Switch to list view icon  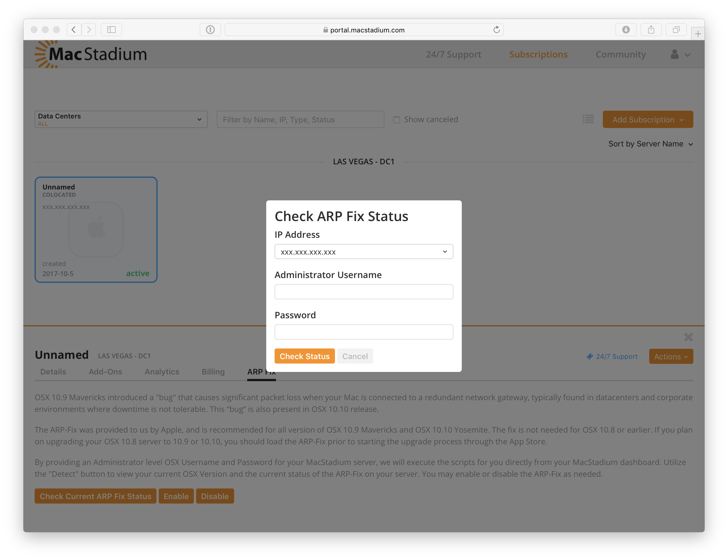click(x=588, y=119)
